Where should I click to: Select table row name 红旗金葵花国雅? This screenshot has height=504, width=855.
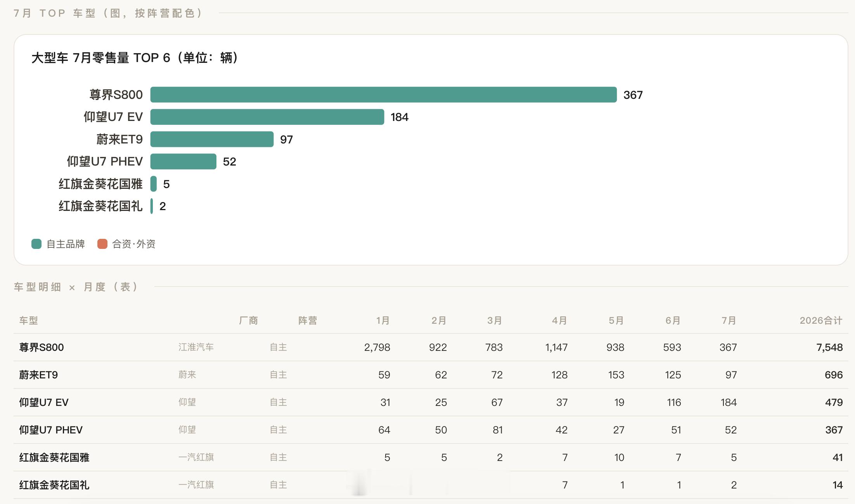coord(54,457)
